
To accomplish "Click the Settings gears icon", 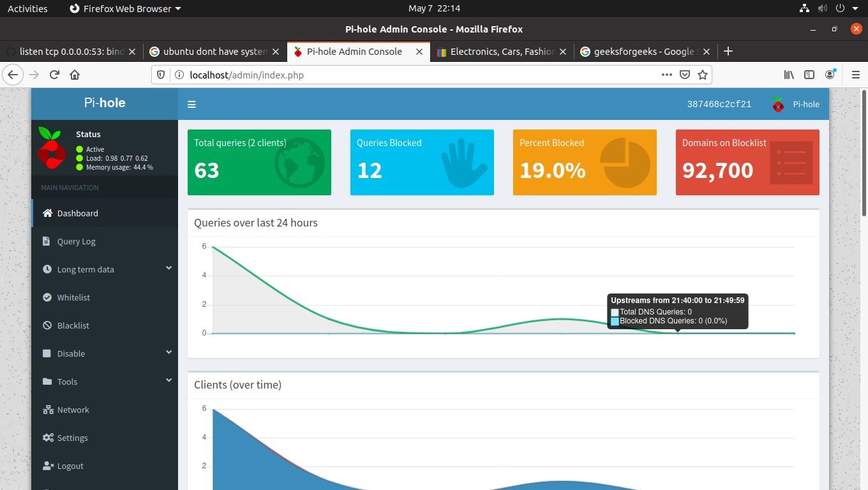I will (x=48, y=438).
